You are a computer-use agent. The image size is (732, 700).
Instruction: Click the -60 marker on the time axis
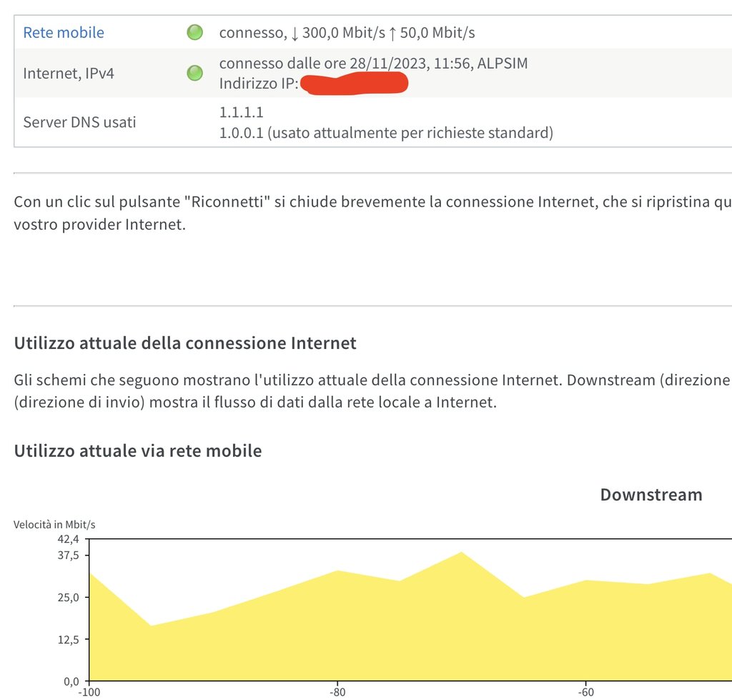(585, 691)
